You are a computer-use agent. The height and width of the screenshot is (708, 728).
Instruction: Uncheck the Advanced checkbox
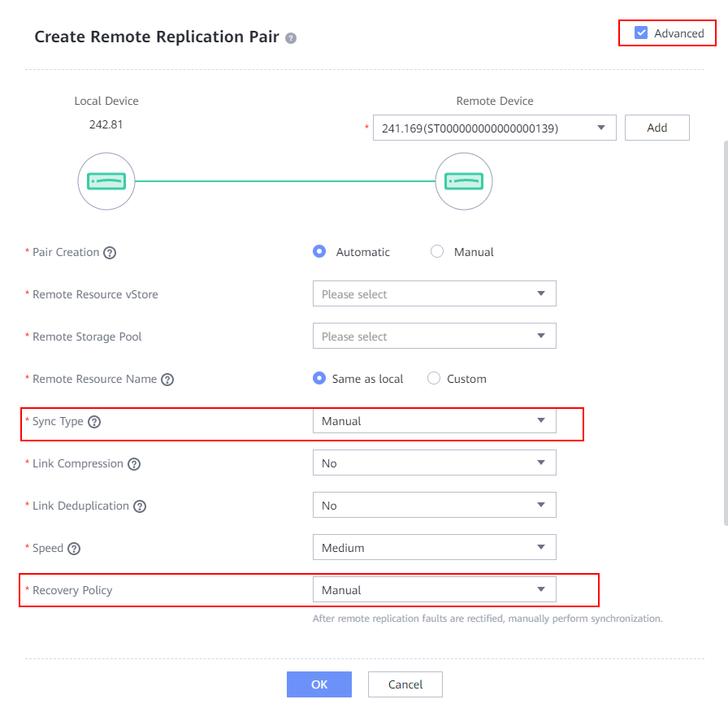click(x=642, y=33)
